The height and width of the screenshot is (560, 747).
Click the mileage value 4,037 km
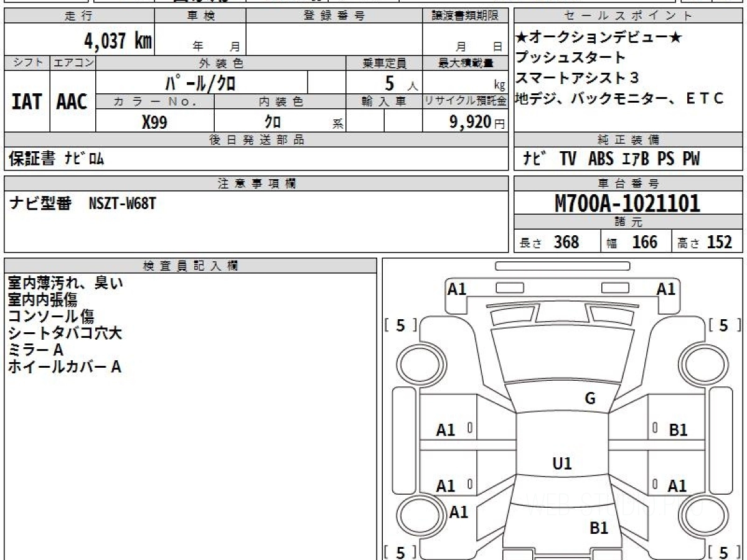coord(118,41)
